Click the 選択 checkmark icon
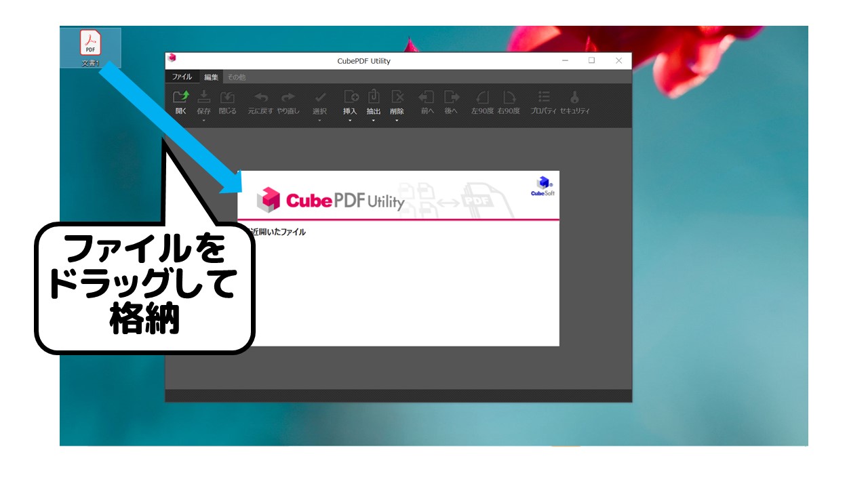Image resolution: width=868 pixels, height=488 pixels. (320, 98)
